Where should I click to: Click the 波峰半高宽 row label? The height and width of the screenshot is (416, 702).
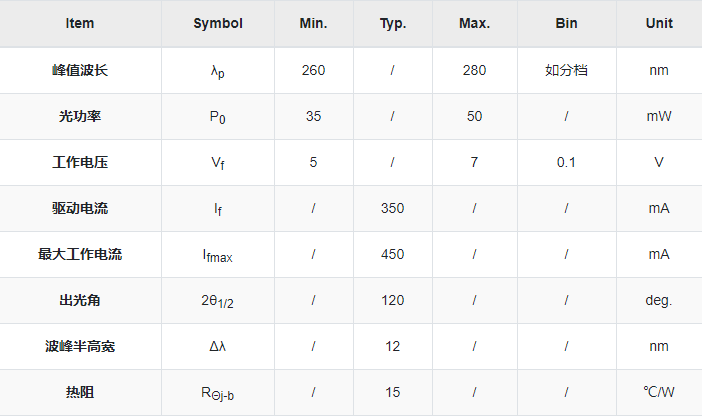point(80,347)
